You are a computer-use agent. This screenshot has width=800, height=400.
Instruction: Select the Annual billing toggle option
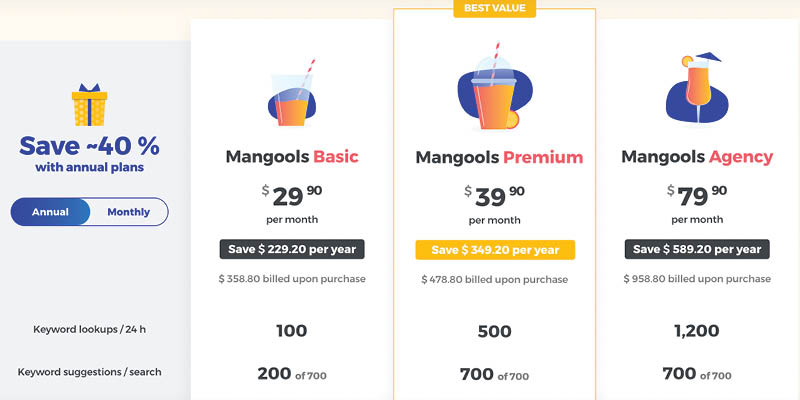(51, 212)
